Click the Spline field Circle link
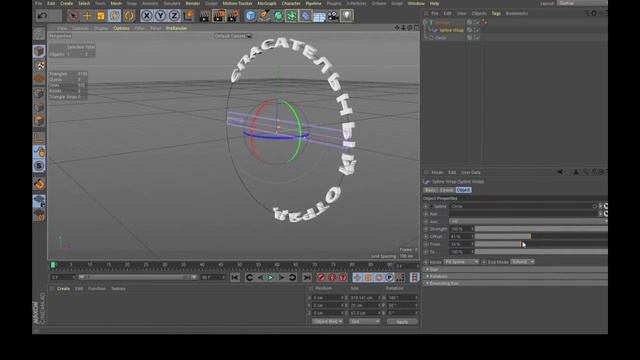 (521, 206)
